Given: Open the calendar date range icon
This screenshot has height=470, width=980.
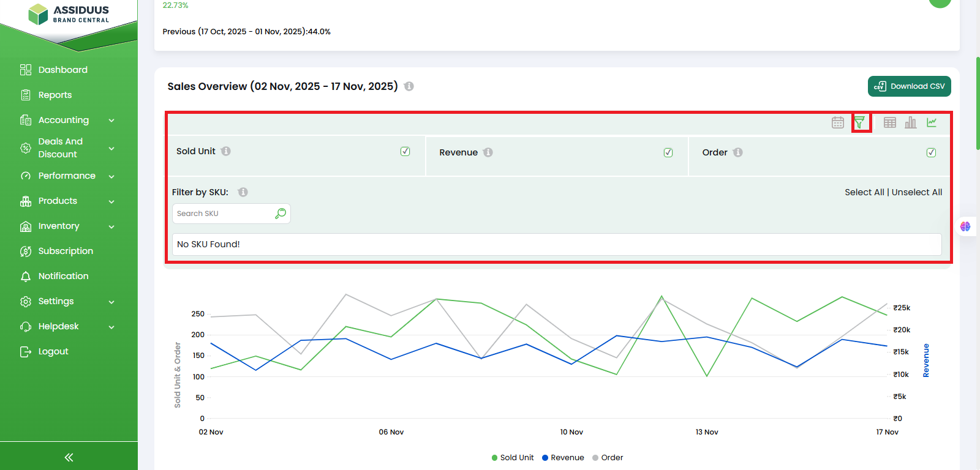Looking at the screenshot, I should tap(837, 122).
